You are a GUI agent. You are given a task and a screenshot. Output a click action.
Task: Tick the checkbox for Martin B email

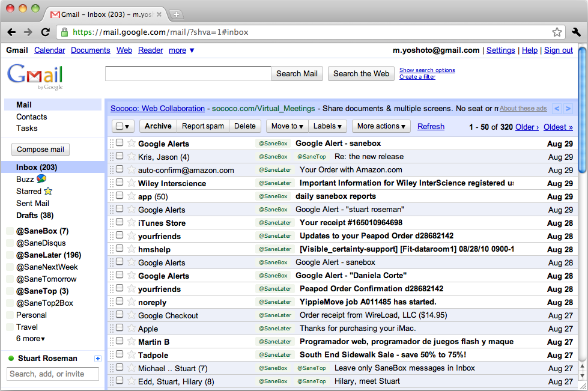[x=120, y=342]
